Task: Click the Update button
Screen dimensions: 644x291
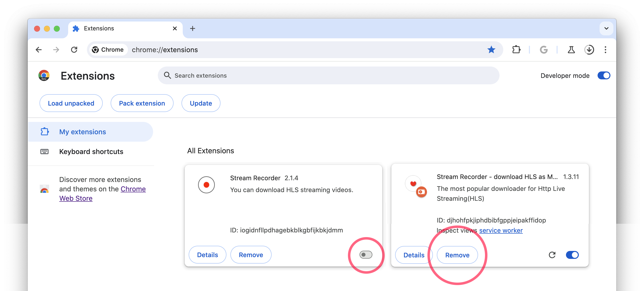Action: [201, 103]
